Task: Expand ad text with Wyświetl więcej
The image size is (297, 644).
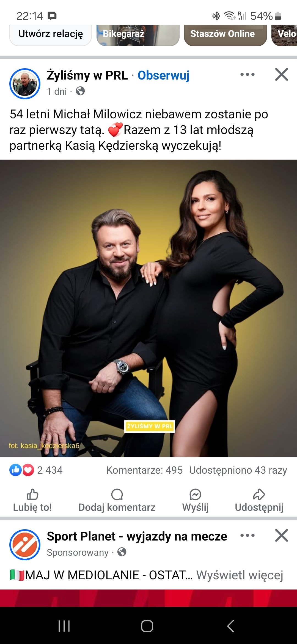Action: click(240, 575)
